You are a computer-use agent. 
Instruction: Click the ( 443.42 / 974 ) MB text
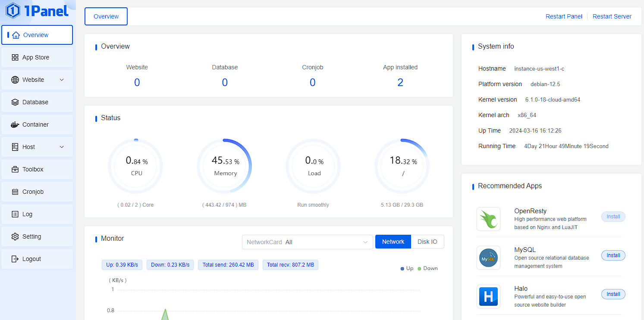pos(224,205)
